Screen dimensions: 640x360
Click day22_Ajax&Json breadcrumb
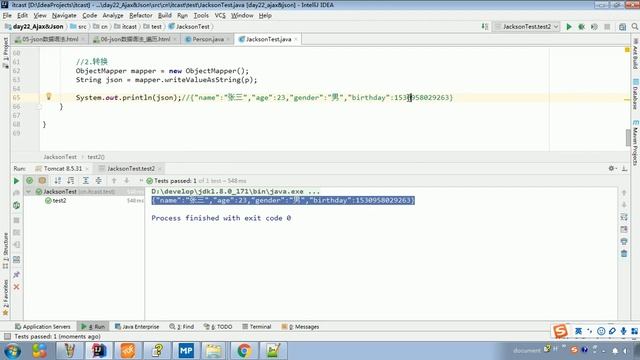click(x=38, y=27)
